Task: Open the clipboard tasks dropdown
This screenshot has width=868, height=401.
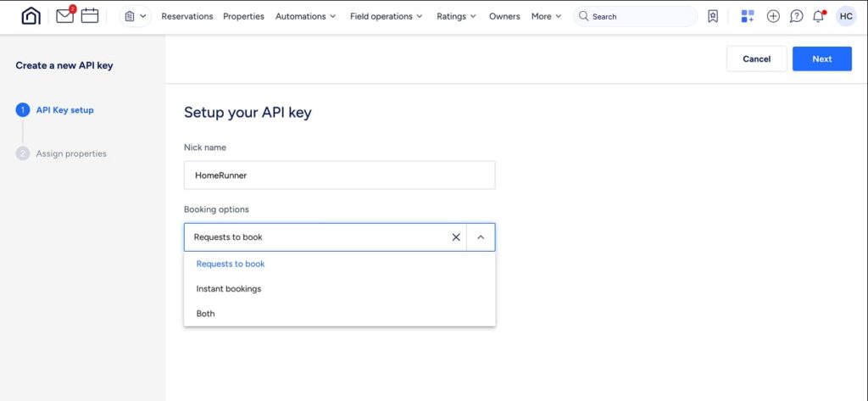Action: click(135, 17)
